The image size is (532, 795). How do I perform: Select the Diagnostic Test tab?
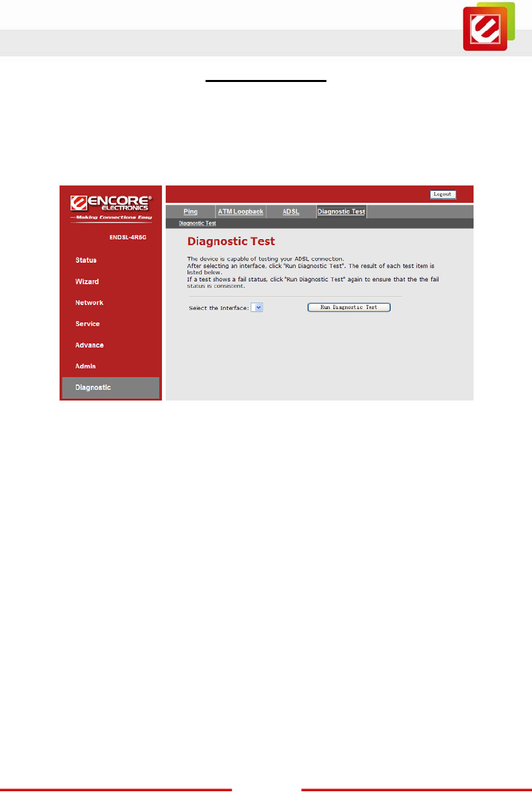pos(341,212)
